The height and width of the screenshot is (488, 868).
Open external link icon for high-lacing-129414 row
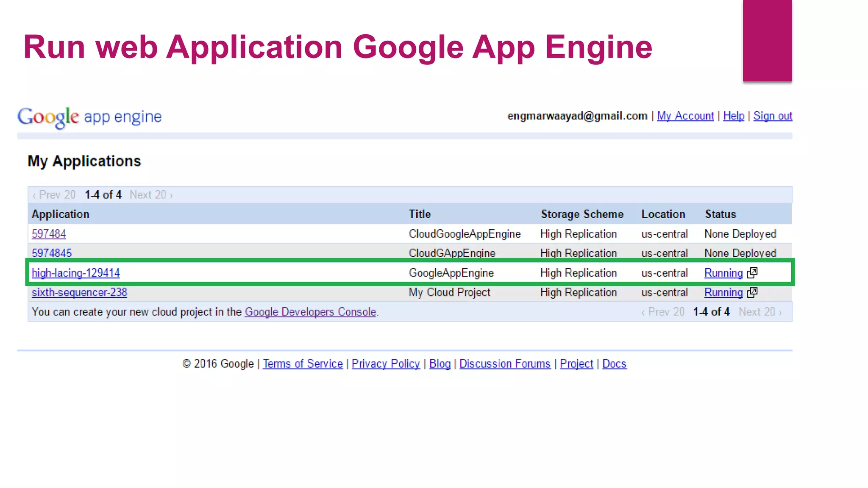pyautogui.click(x=752, y=273)
